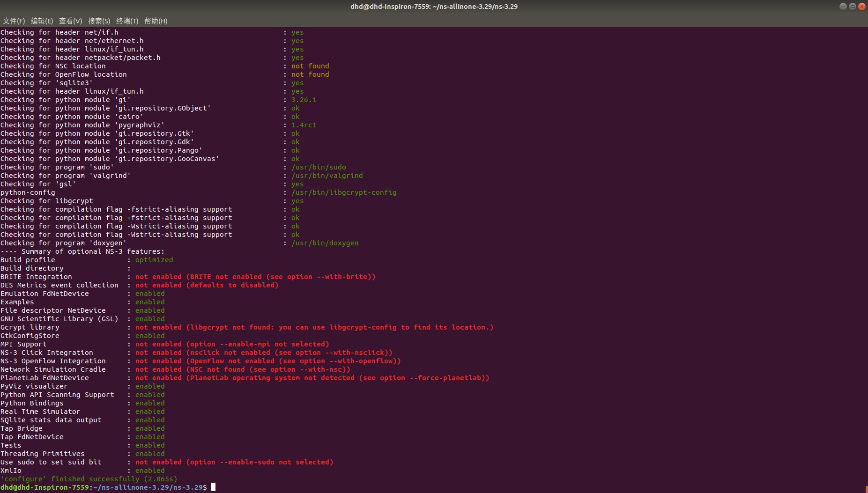Open the 查看(V) view menu
The height and width of the screenshot is (493, 868).
pos(71,21)
